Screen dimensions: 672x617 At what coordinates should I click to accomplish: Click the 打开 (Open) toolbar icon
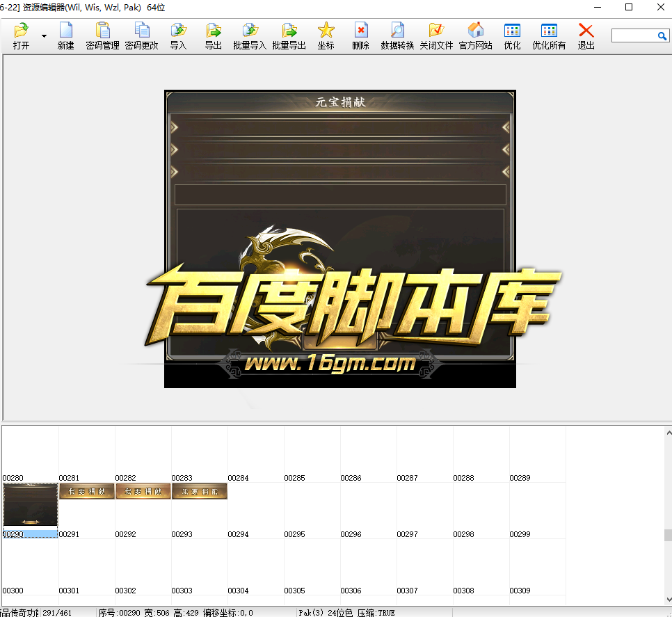(x=21, y=36)
